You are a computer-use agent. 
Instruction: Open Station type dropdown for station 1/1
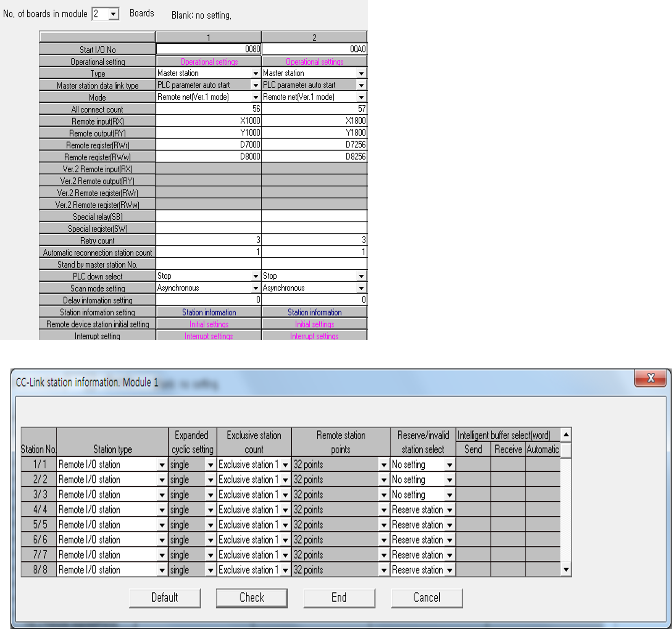click(162, 465)
